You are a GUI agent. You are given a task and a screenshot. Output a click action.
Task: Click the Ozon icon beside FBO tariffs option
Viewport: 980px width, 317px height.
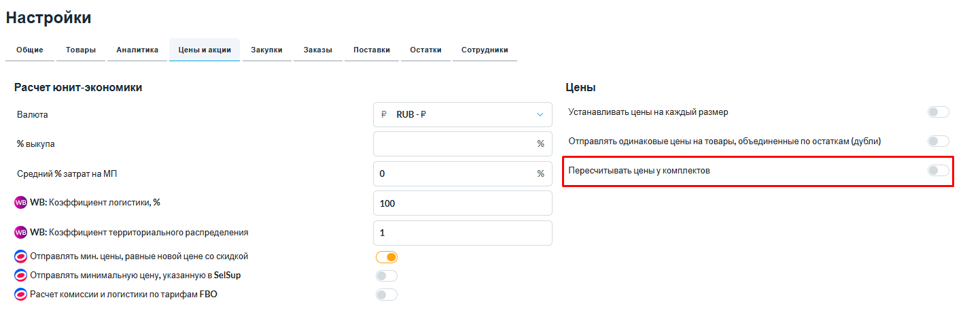(x=20, y=295)
